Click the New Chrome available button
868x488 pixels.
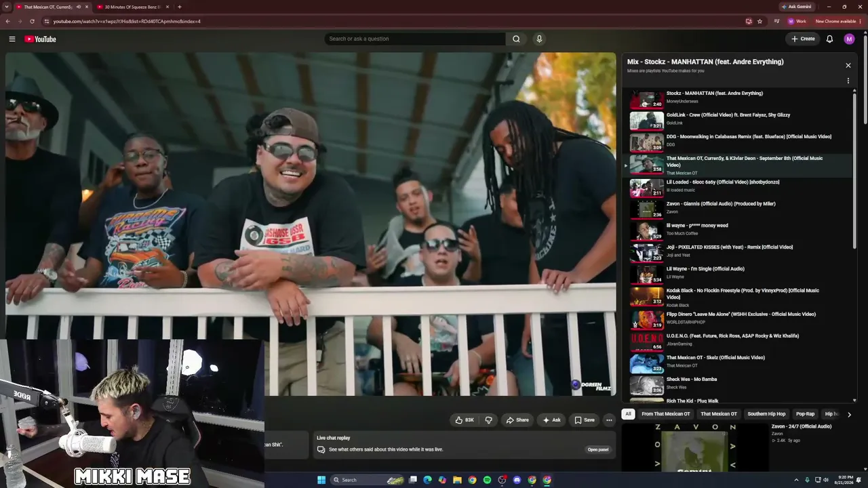click(838, 21)
